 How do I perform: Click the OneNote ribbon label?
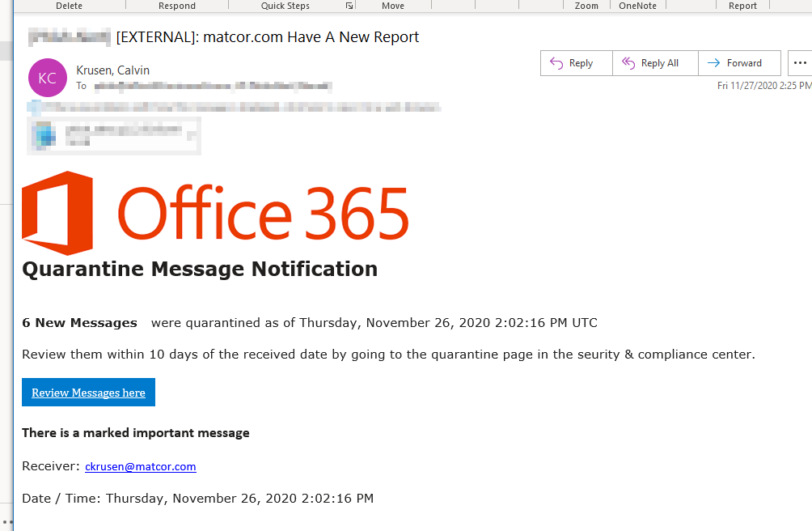(638, 6)
